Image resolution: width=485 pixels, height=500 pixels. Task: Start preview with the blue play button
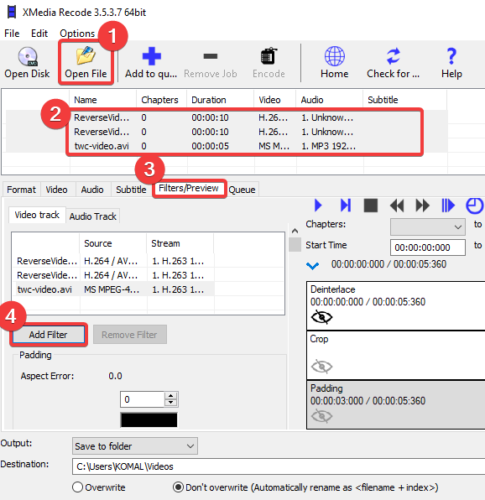(318, 205)
